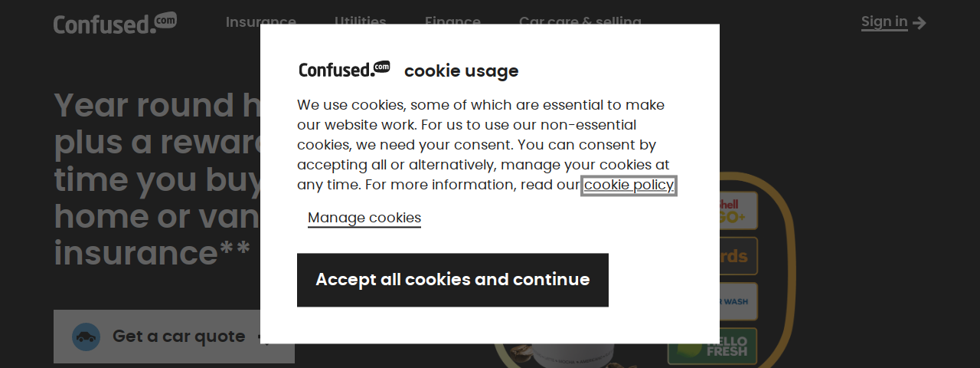This screenshot has width=980, height=368.
Task: Accept all cookies and continue
Action: coord(452,280)
